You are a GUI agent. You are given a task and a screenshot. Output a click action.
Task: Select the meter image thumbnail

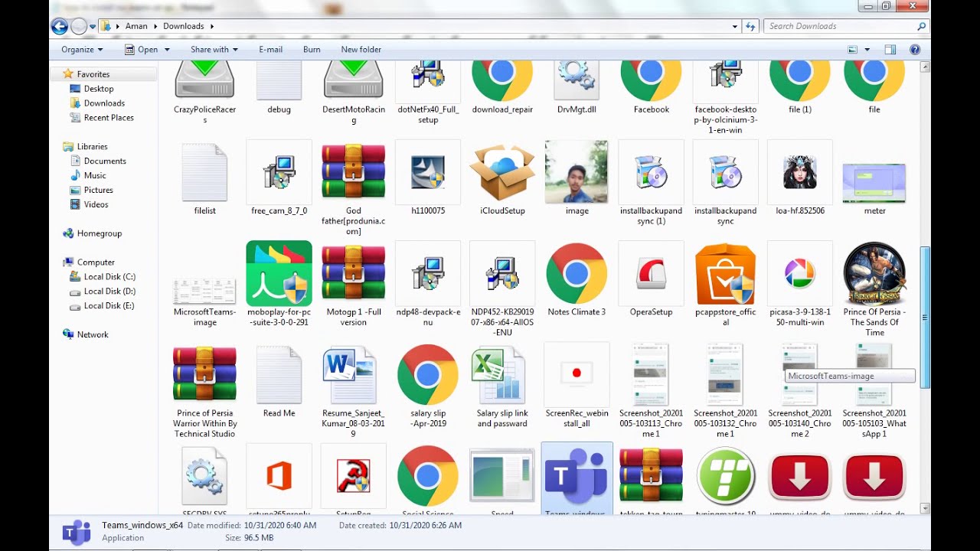pyautogui.click(x=874, y=183)
